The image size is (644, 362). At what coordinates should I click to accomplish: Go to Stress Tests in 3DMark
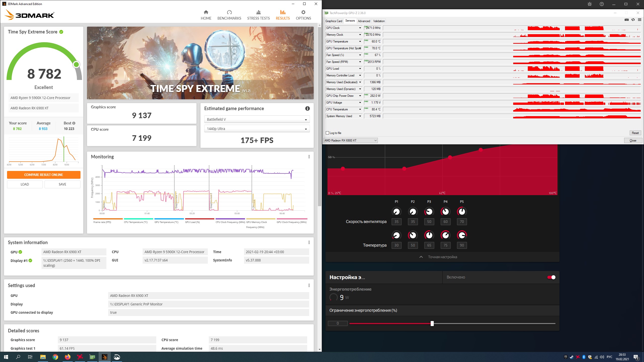258,15
